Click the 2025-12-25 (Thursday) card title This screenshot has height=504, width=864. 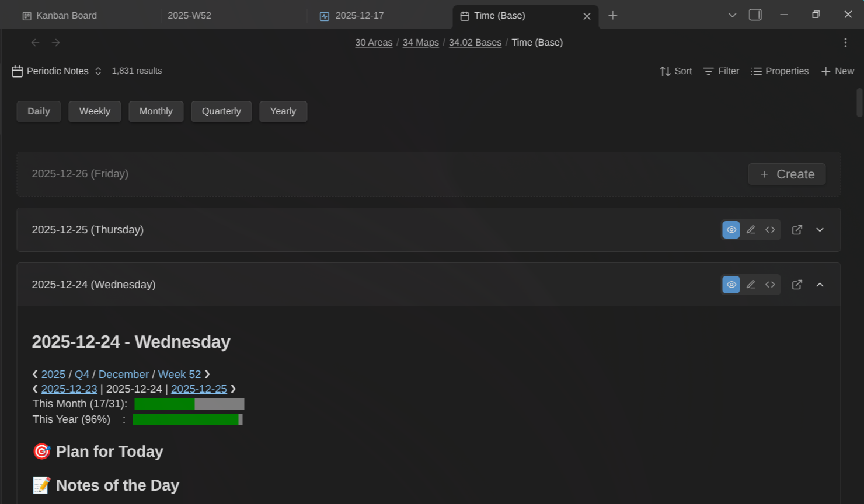coord(88,230)
